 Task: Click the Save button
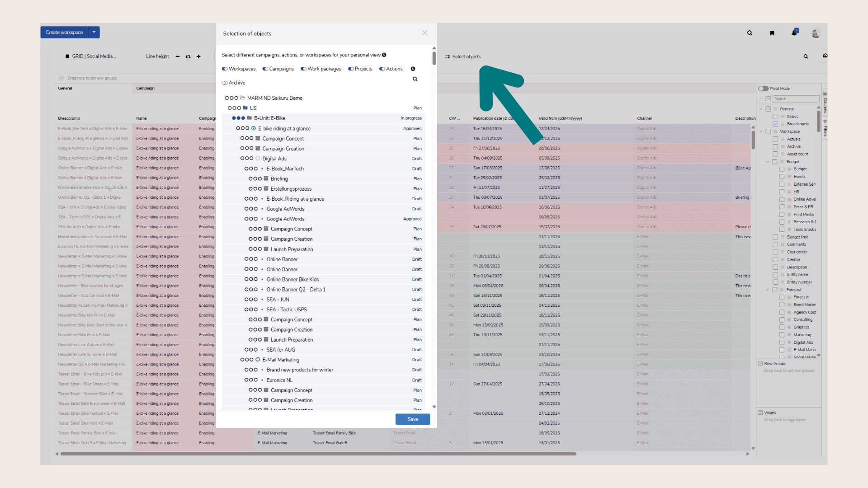(412, 419)
